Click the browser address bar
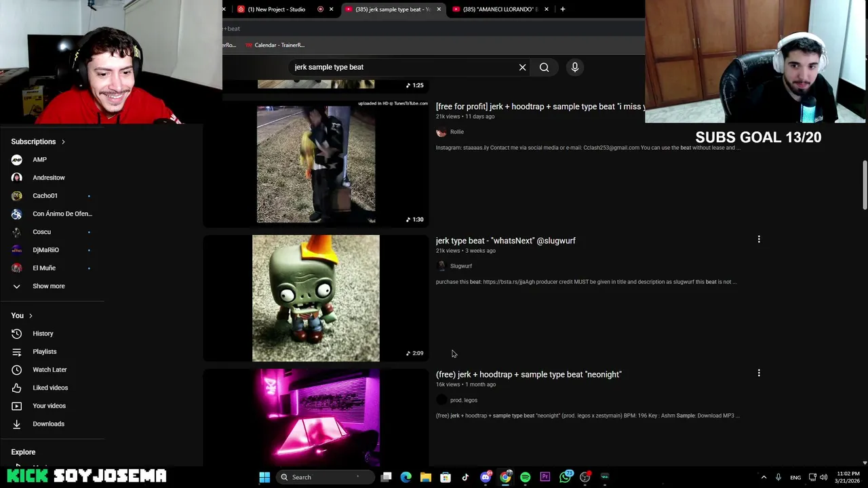This screenshot has width=868, height=488. (434, 28)
